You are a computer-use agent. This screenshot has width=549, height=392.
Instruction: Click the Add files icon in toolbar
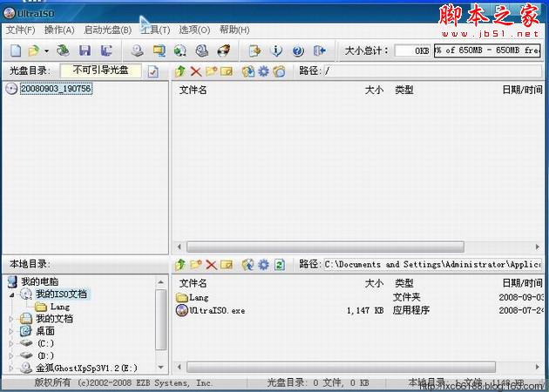254,51
